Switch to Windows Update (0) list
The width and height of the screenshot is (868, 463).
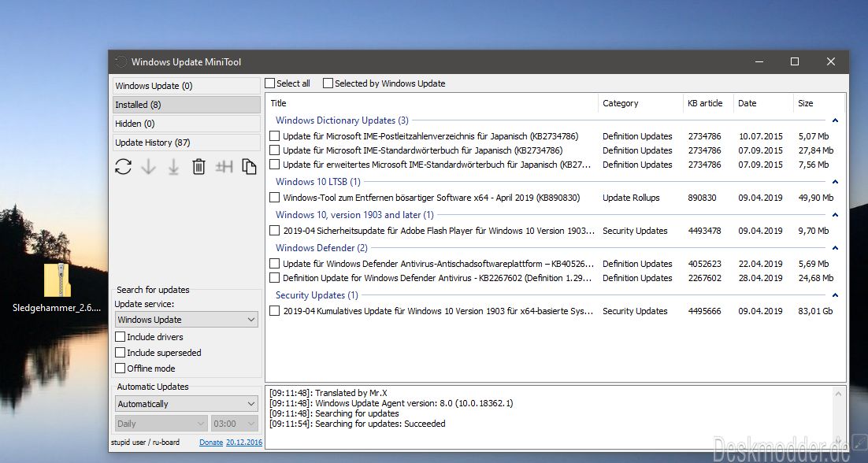(187, 86)
